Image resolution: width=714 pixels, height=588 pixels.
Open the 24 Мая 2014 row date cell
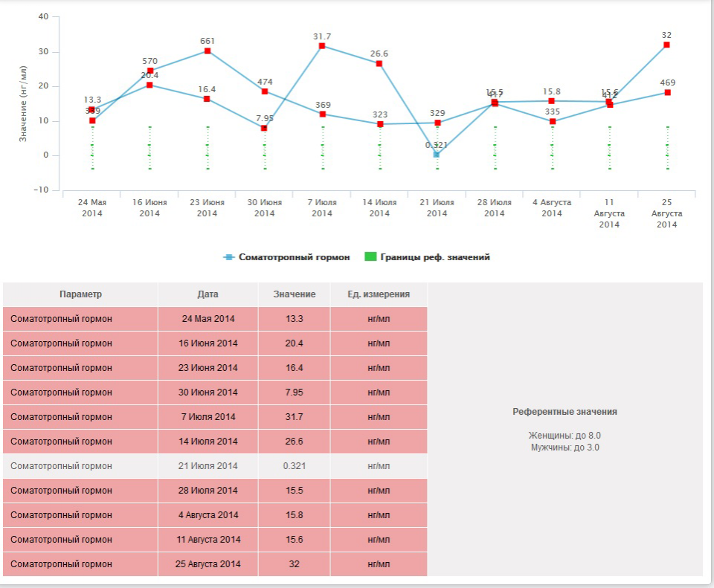coord(208,319)
